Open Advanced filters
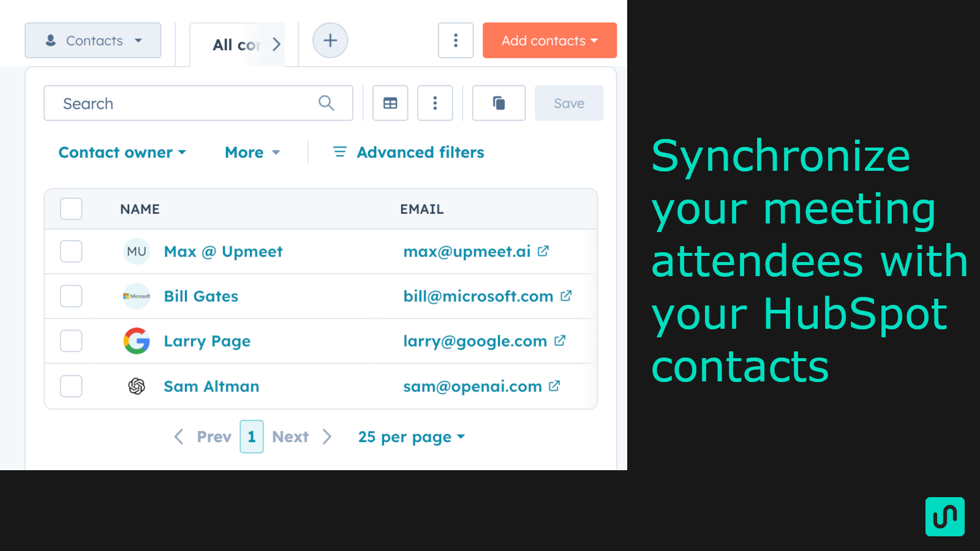The width and height of the screenshot is (980, 551). [x=409, y=152]
